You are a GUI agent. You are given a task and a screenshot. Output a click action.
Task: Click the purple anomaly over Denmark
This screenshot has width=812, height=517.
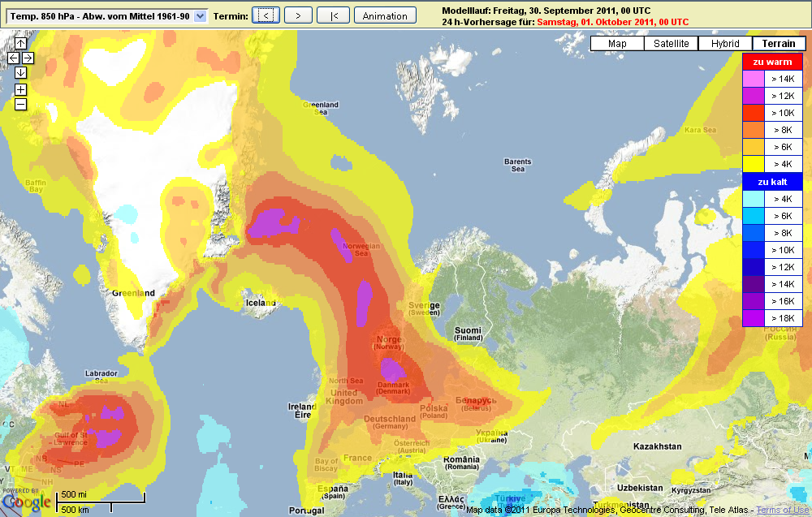[x=392, y=369]
